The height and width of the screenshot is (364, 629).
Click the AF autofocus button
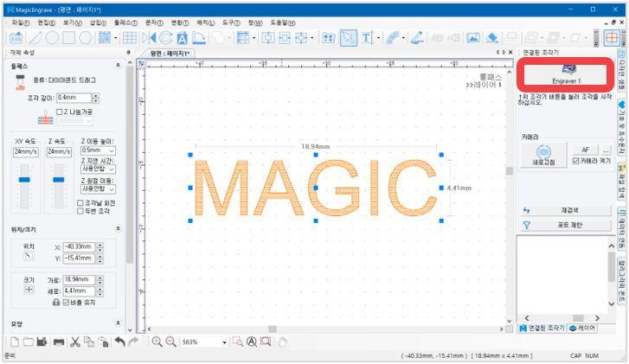pos(585,150)
